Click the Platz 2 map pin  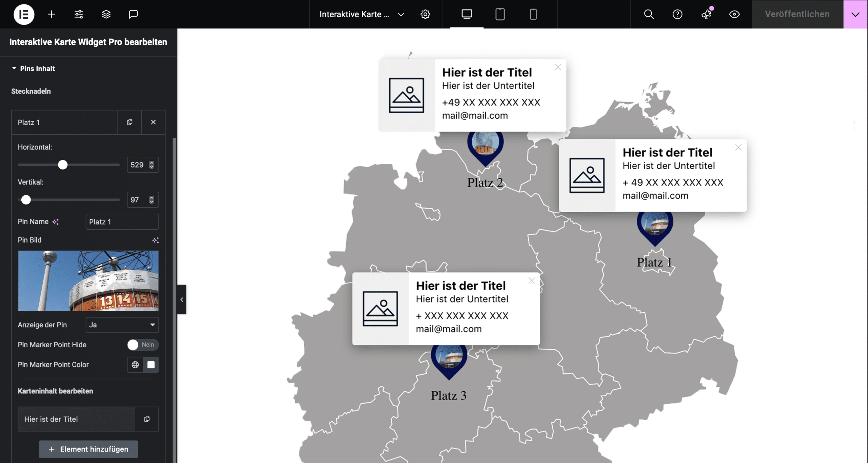(485, 149)
